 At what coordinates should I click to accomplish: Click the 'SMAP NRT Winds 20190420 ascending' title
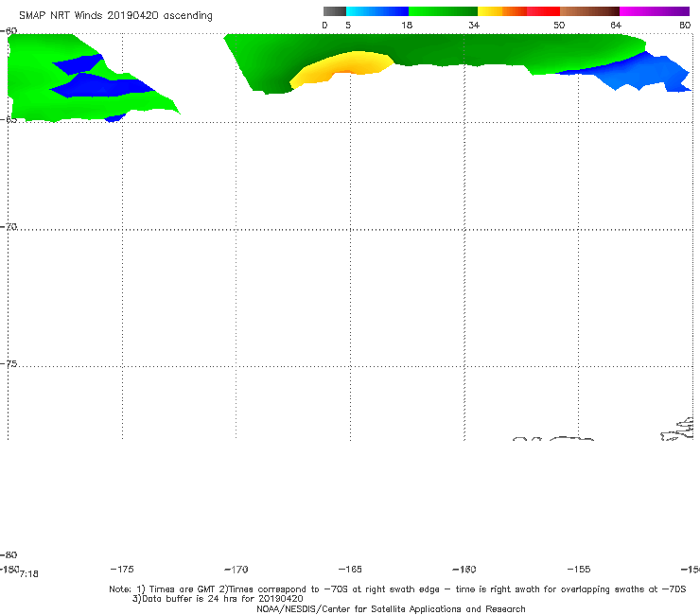[x=115, y=15]
